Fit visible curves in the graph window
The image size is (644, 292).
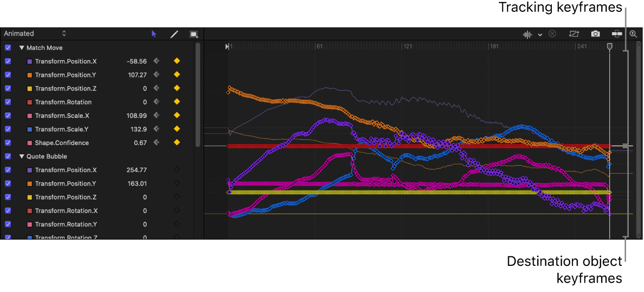coord(573,34)
